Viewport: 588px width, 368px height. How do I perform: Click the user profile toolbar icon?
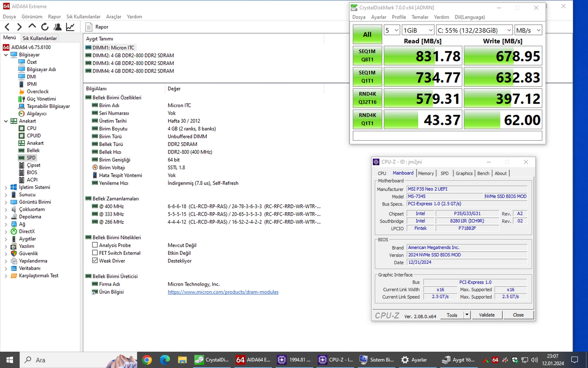point(57,27)
